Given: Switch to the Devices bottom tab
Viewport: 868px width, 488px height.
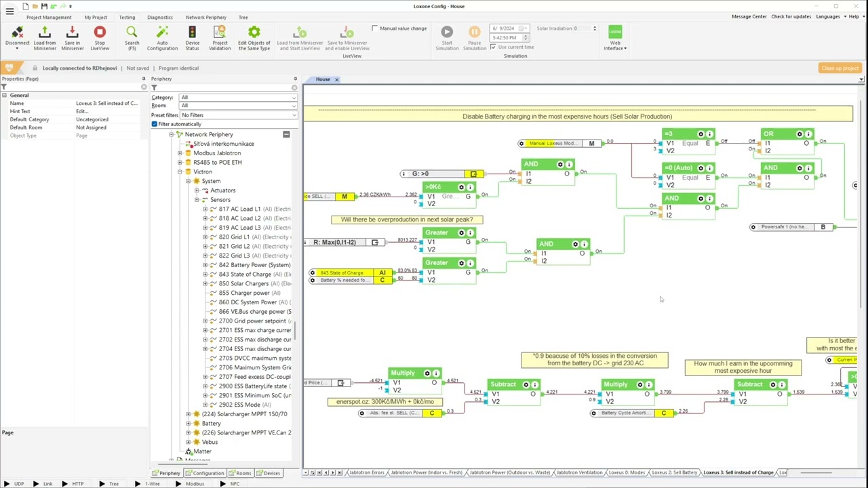Looking at the screenshot, I should tap(269, 473).
